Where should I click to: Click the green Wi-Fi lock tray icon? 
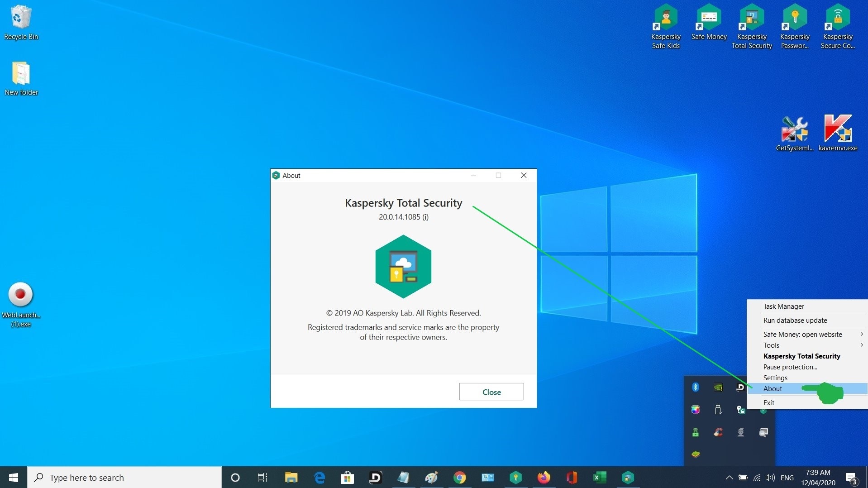tap(696, 432)
